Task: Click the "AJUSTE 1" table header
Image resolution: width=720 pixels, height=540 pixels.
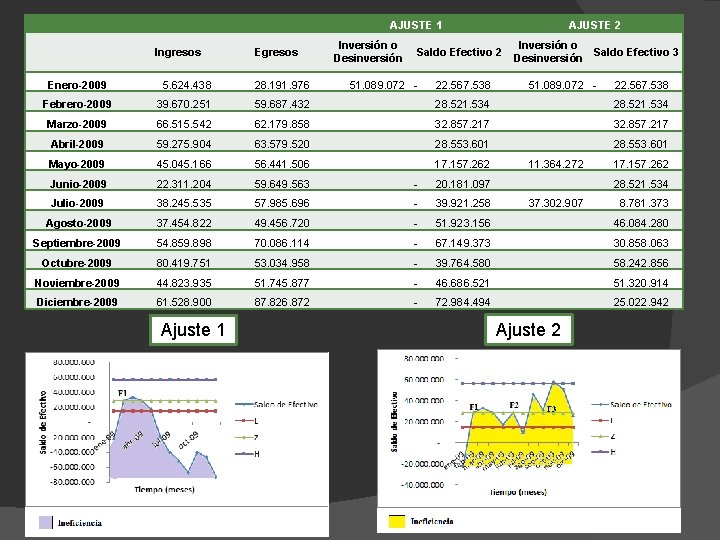Action: (416, 25)
